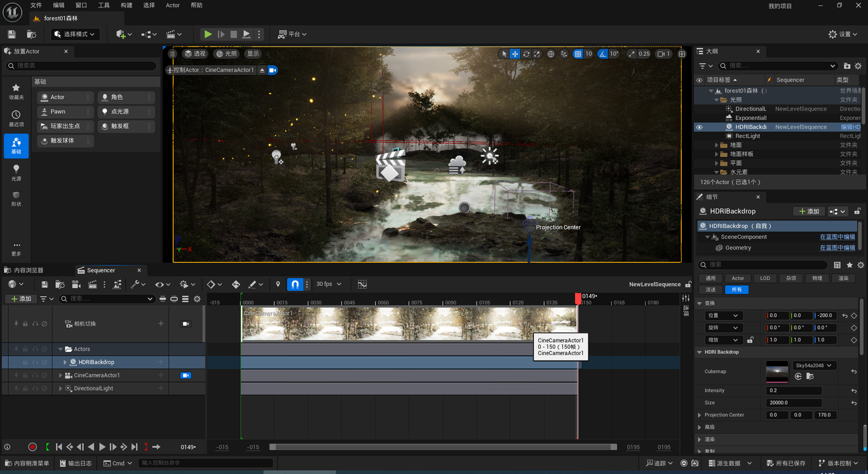Click the Sequencer record button
This screenshot has width=868, height=474.
click(32, 447)
